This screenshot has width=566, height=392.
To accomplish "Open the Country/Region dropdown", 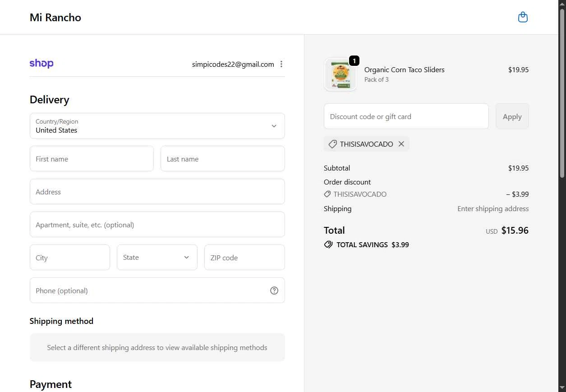I will point(157,126).
